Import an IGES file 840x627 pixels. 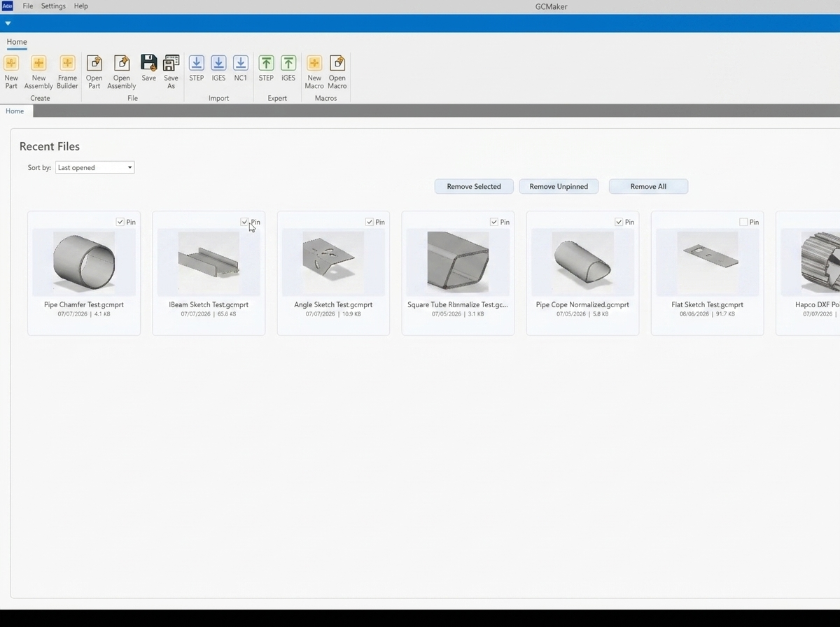(x=218, y=69)
